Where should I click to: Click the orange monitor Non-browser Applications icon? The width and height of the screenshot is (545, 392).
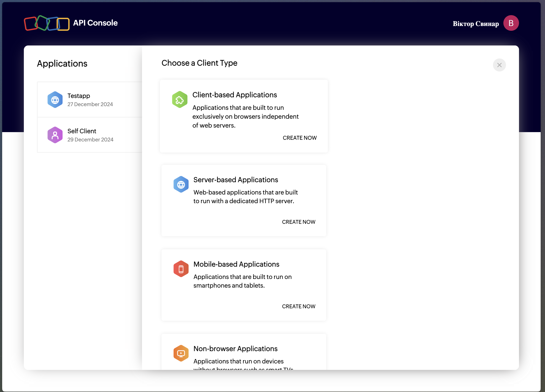[x=181, y=353]
